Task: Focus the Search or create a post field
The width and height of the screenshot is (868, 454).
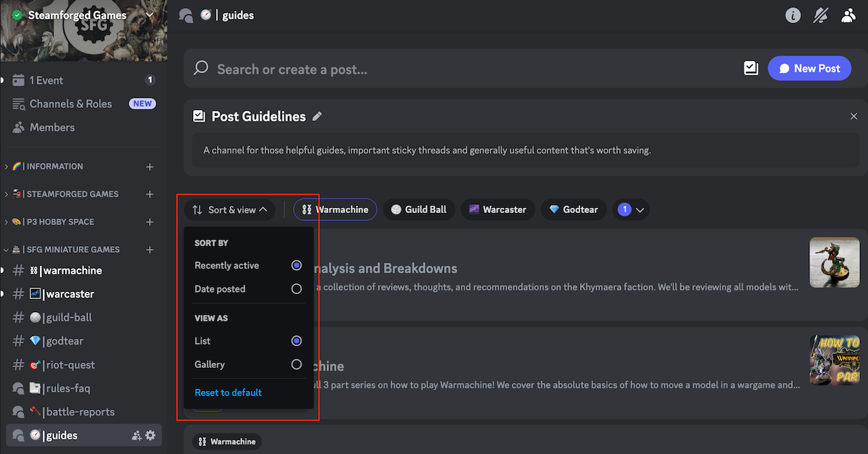Action: 474,69
